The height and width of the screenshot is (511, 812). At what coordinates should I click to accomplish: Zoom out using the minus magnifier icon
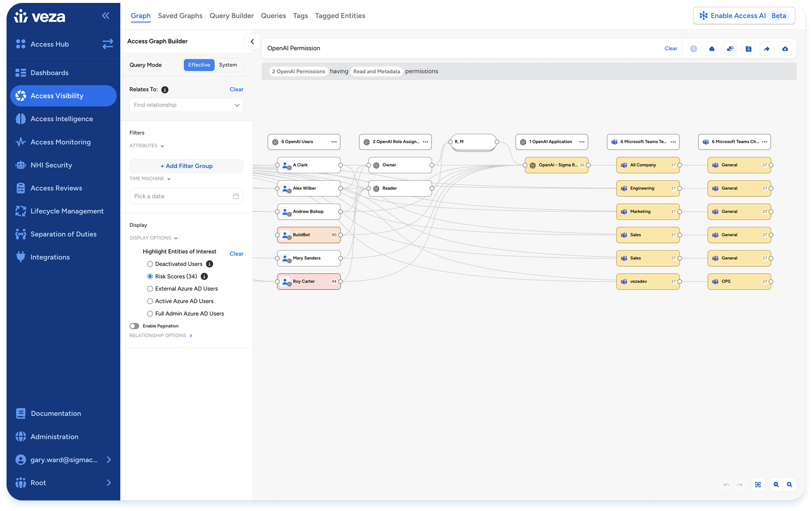(776, 484)
